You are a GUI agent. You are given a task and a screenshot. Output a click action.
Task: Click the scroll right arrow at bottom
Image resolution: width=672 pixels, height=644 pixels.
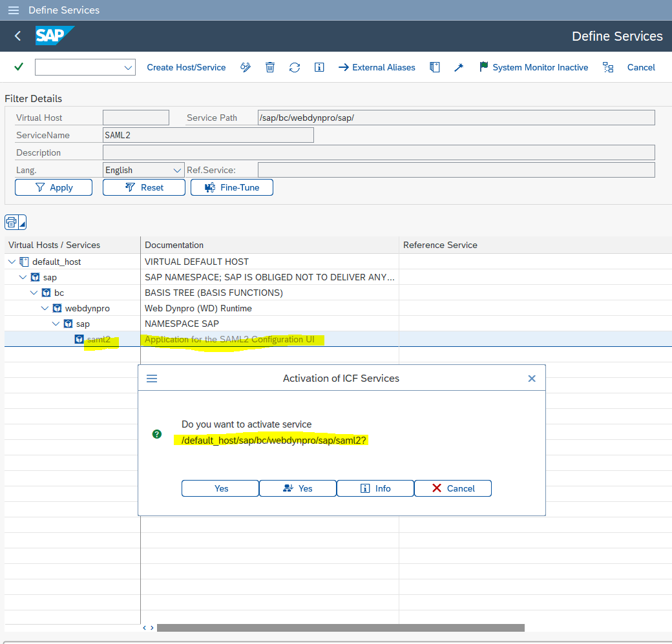[152, 628]
